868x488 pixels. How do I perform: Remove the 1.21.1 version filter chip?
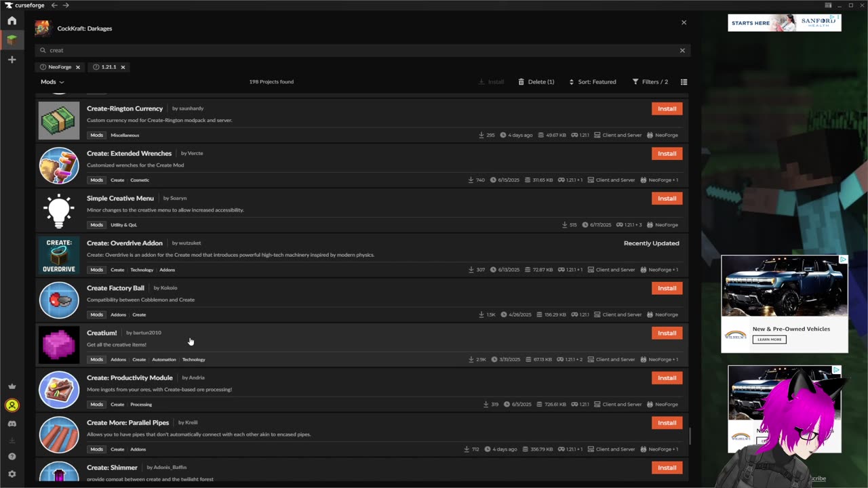[123, 67]
